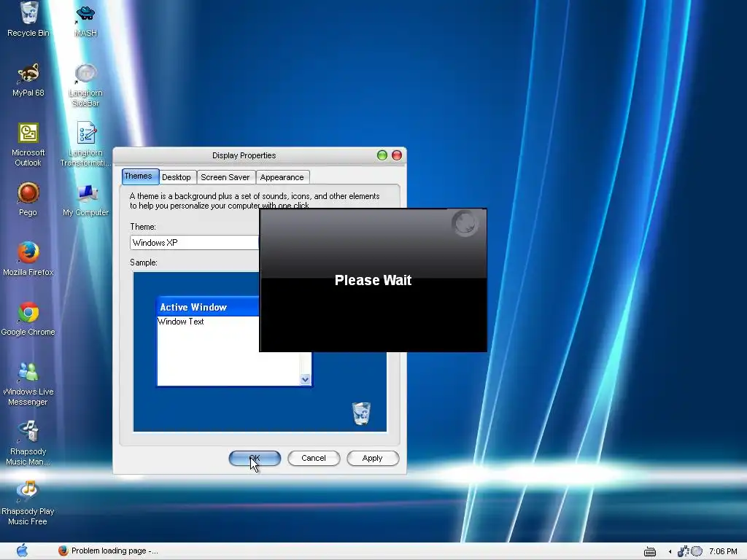Click the 7:06 PM taskbar clock
This screenshot has height=560, width=747.
(723, 551)
